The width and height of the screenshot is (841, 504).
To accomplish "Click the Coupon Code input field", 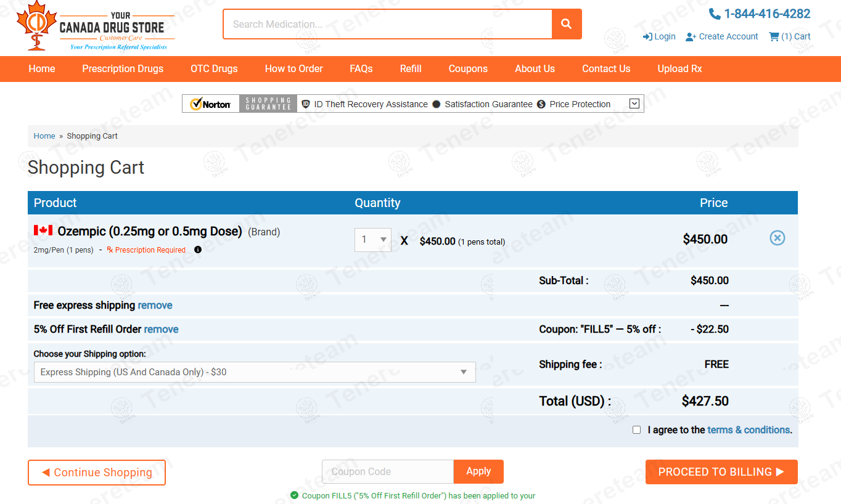I will pyautogui.click(x=388, y=472).
